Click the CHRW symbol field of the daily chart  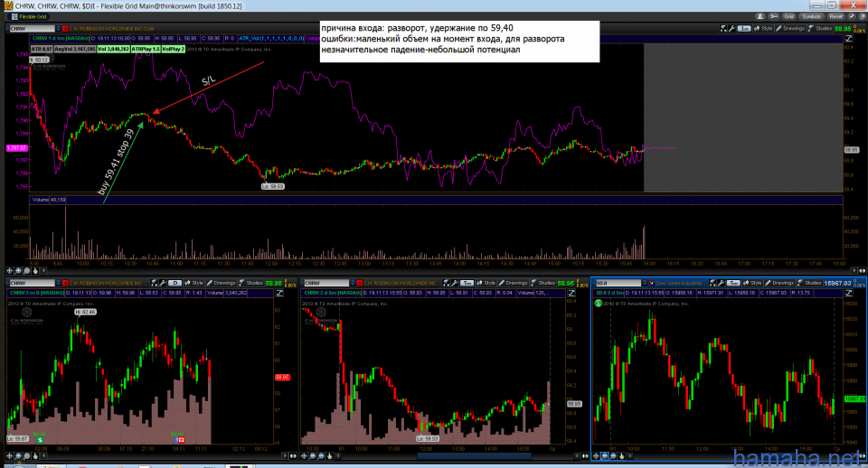tap(33, 283)
